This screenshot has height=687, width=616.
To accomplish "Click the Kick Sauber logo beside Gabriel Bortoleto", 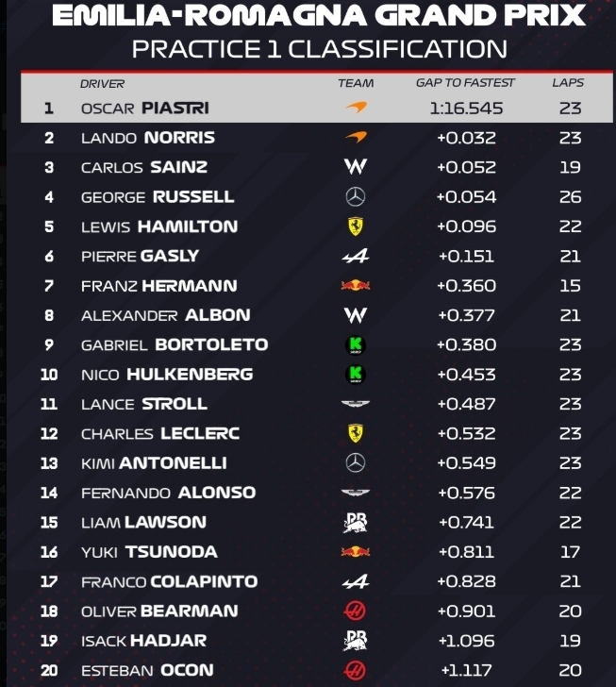I will [x=356, y=344].
